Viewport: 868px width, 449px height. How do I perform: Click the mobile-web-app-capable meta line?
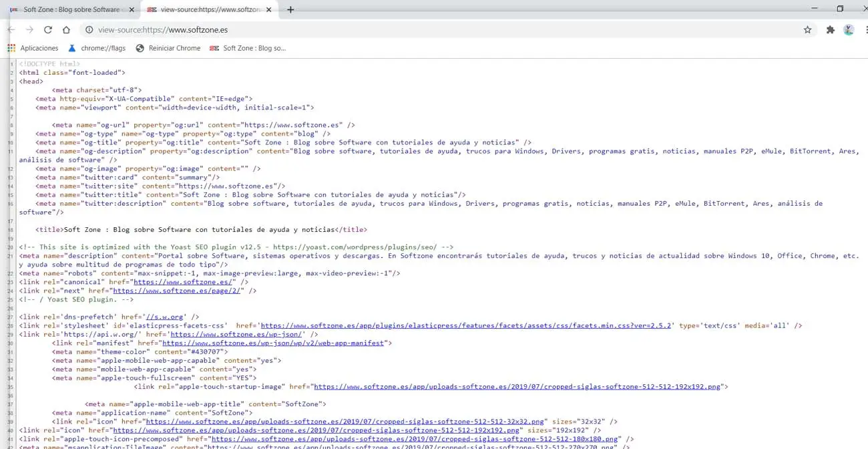pyautogui.click(x=154, y=369)
